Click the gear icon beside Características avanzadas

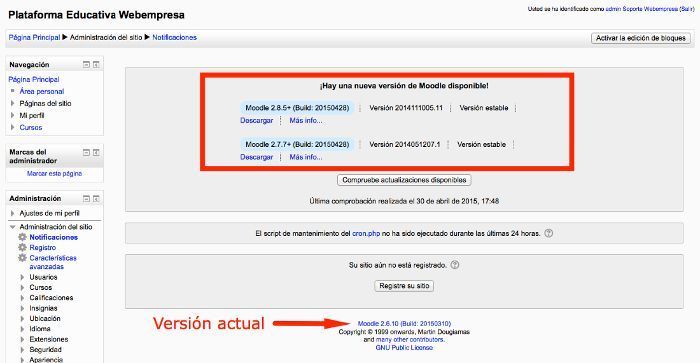coord(22,258)
